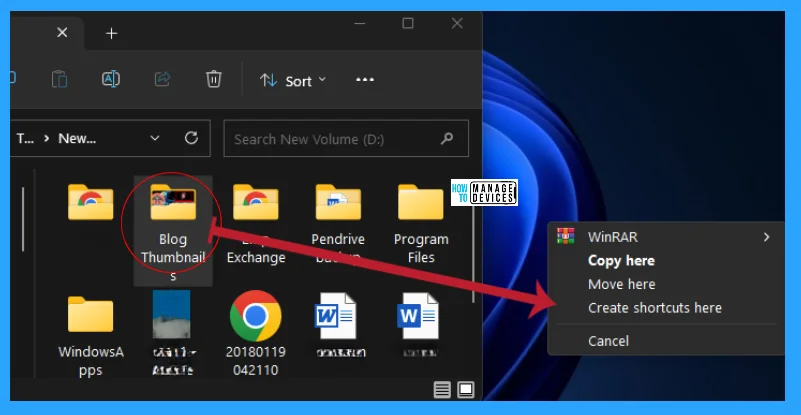Switch to the large thumbnails view icon

coord(466,390)
